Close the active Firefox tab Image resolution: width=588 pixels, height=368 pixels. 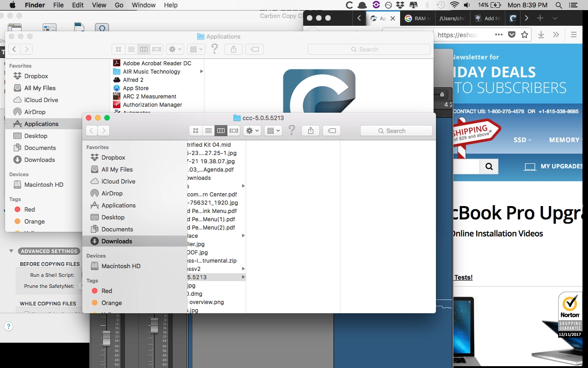(x=392, y=18)
